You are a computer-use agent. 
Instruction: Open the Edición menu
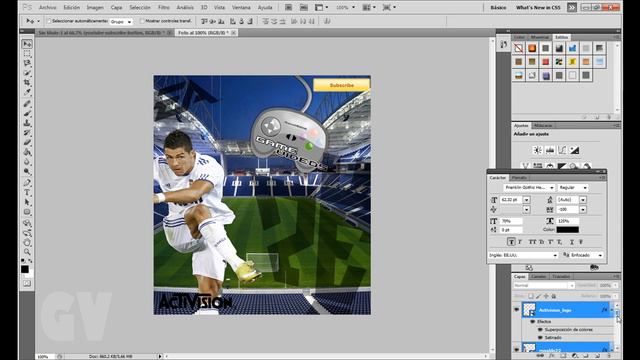tap(71, 7)
